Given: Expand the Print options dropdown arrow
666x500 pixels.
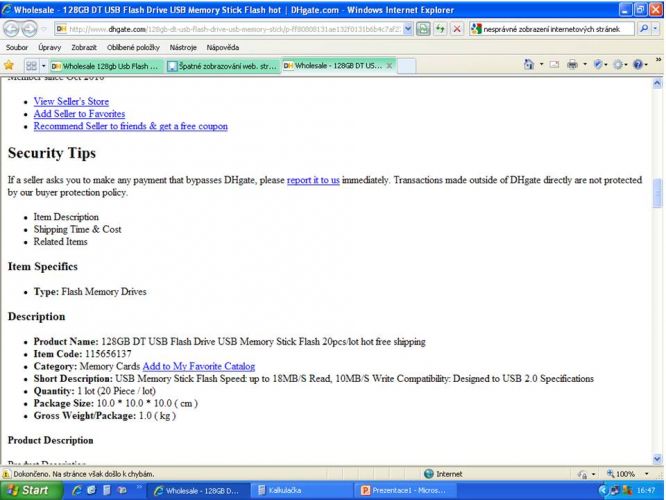Looking at the screenshot, I should [x=585, y=65].
